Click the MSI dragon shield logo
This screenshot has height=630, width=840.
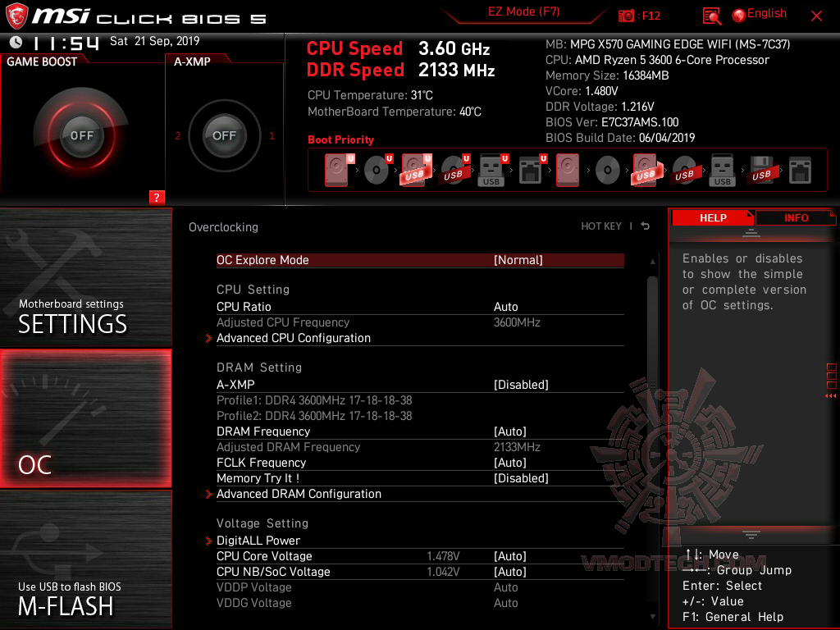(17, 16)
